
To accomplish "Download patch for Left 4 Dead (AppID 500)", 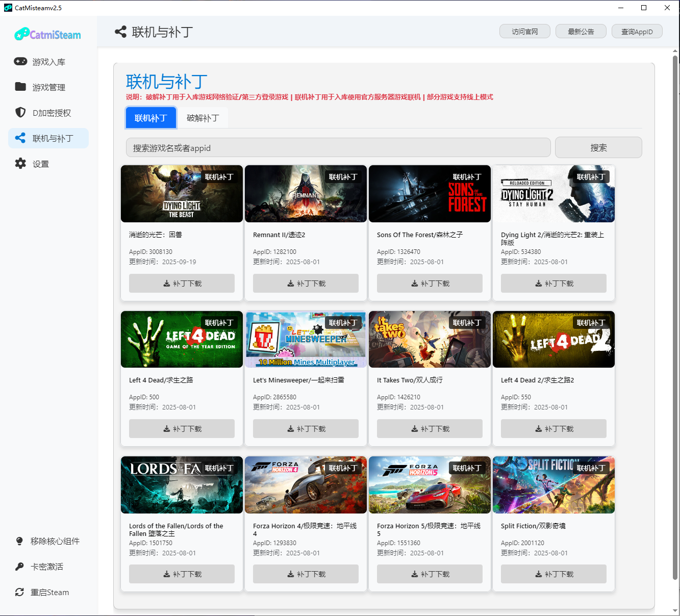I will [x=182, y=428].
